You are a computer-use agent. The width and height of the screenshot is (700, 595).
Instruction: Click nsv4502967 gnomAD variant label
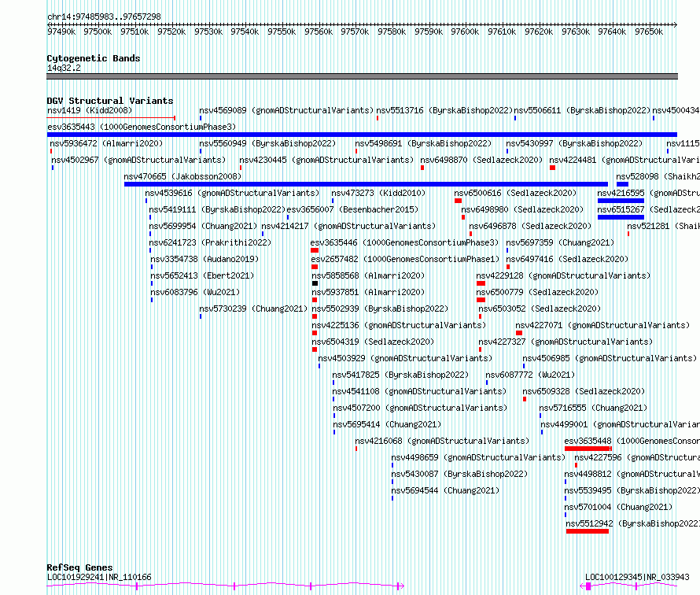138,160
